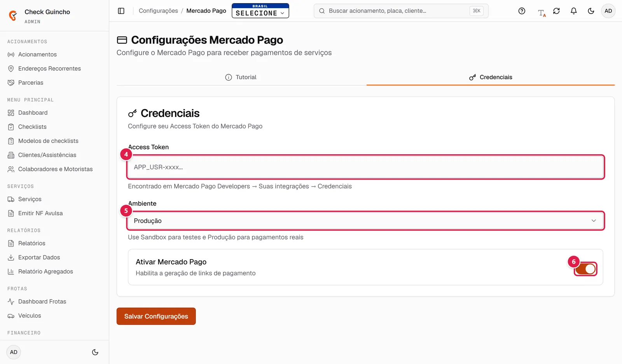622x364 pixels.
Task: Go to Configurações breadcrumb link
Action: click(158, 11)
